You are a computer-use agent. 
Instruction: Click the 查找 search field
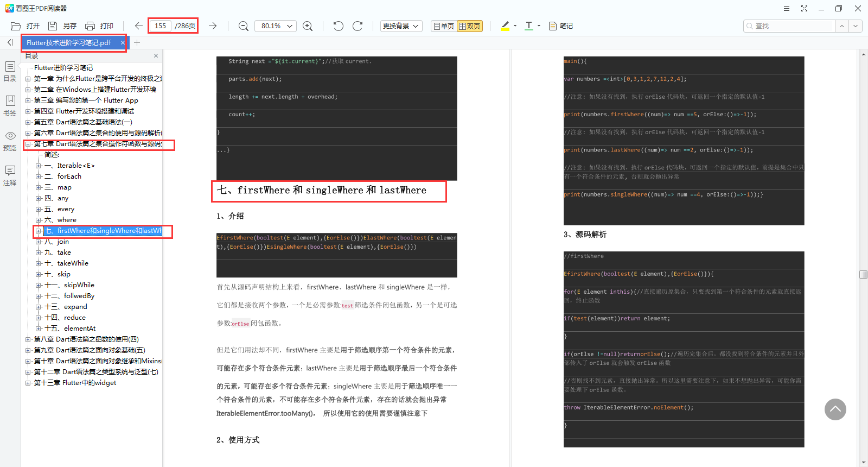point(789,26)
